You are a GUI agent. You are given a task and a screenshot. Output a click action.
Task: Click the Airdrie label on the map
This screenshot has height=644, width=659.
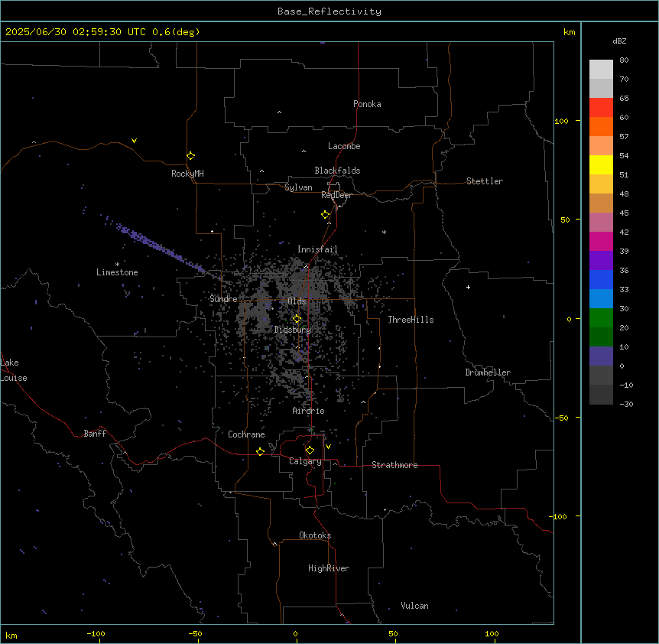coord(309,411)
